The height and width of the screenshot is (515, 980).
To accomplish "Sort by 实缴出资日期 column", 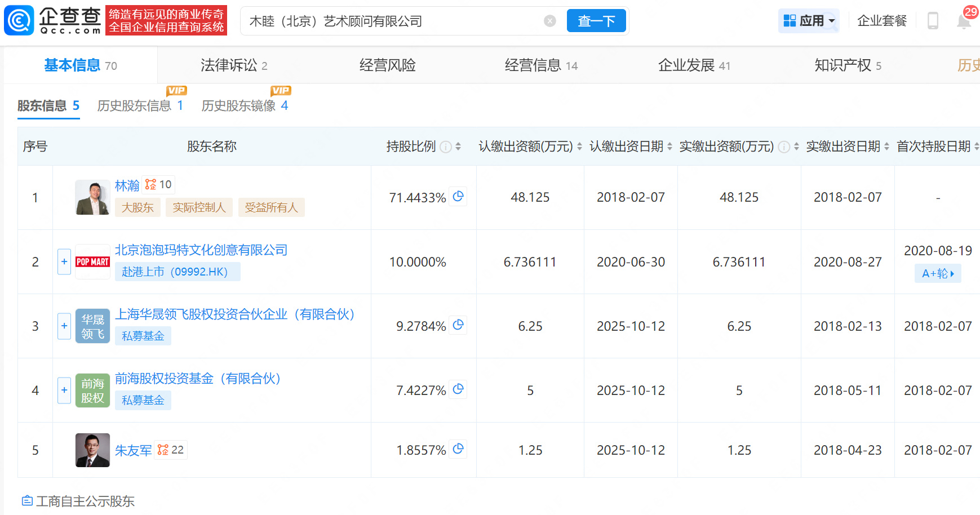I will coord(886,146).
